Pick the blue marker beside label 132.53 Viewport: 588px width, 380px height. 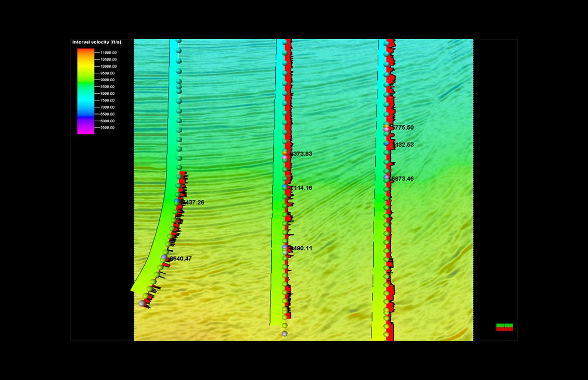[x=386, y=143]
